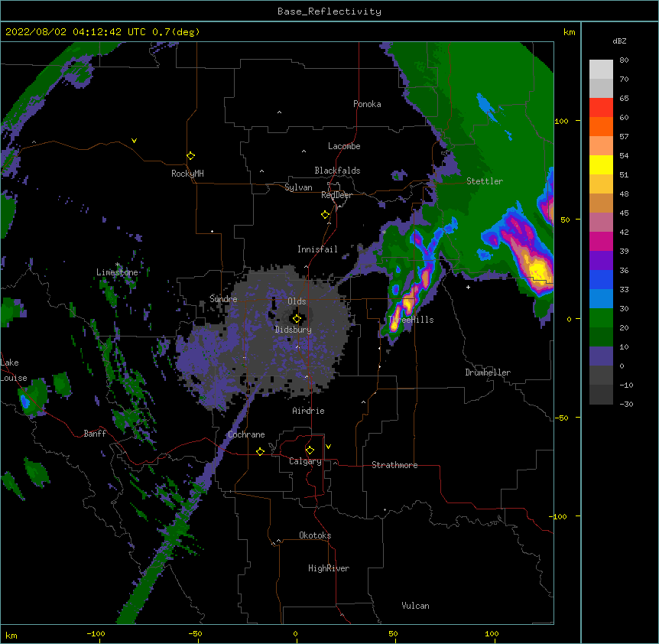Screen dimensions: 659x644
Task: Click the yellow diamond marker south of RedDeer
Action: tap(326, 215)
